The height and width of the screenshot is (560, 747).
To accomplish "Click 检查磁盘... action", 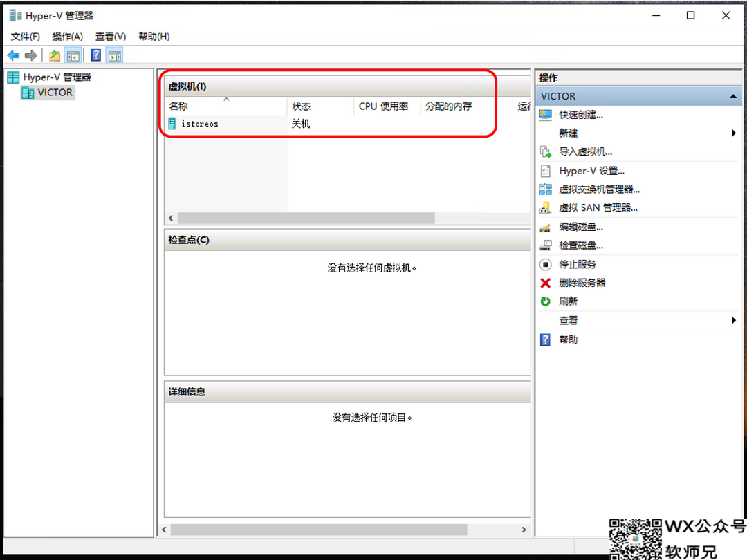I will pos(581,245).
